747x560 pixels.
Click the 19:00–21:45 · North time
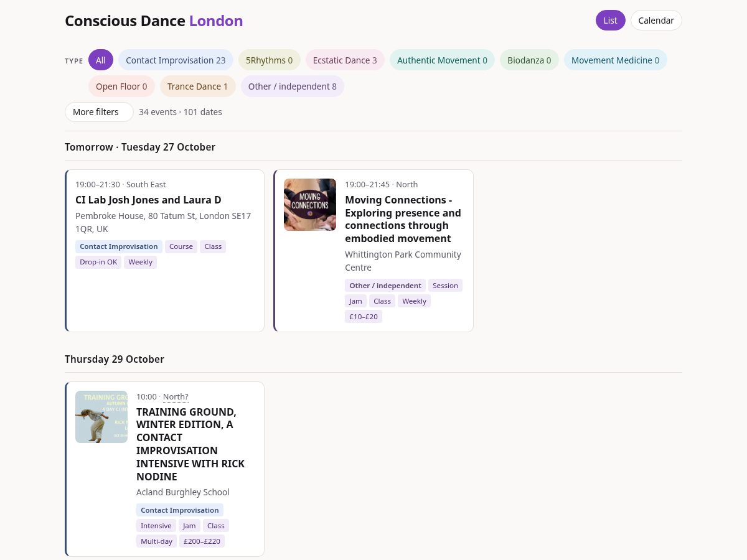(382, 184)
